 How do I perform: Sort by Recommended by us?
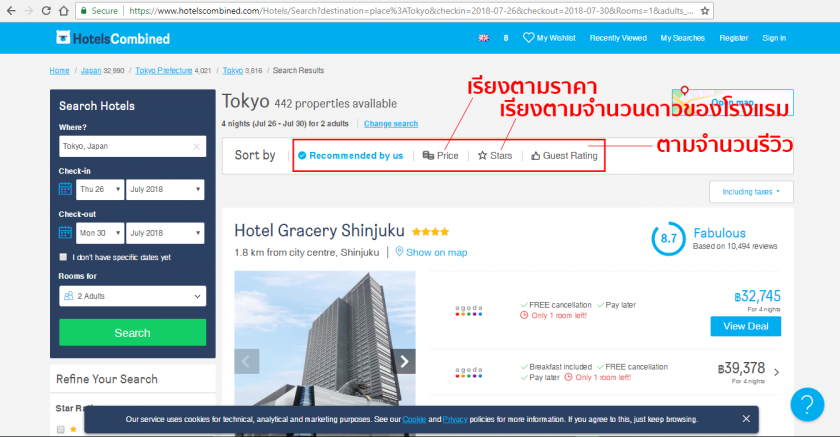tap(350, 155)
